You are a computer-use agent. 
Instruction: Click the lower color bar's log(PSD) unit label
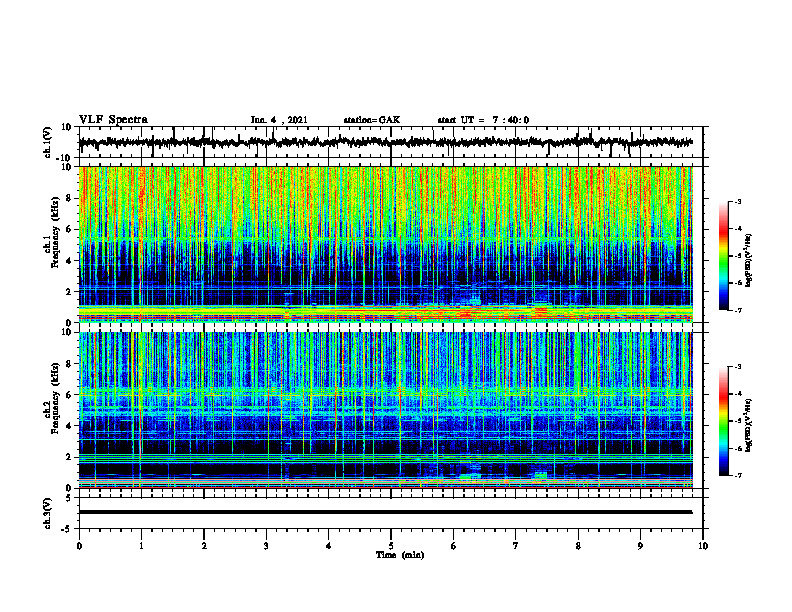click(749, 426)
